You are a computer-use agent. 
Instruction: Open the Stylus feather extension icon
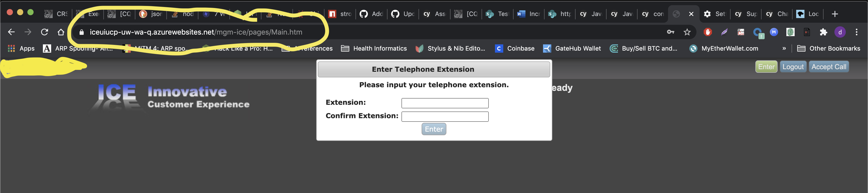[x=724, y=32]
